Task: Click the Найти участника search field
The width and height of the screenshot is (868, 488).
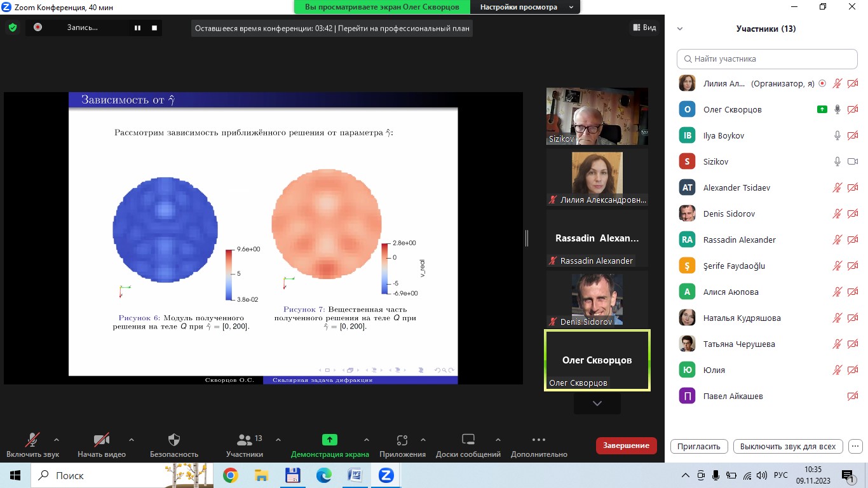Action: click(767, 58)
